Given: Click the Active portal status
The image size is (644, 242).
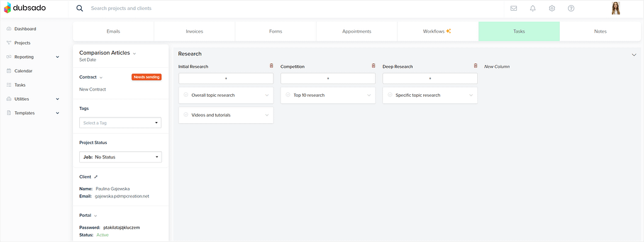Looking at the screenshot, I should (x=103, y=235).
